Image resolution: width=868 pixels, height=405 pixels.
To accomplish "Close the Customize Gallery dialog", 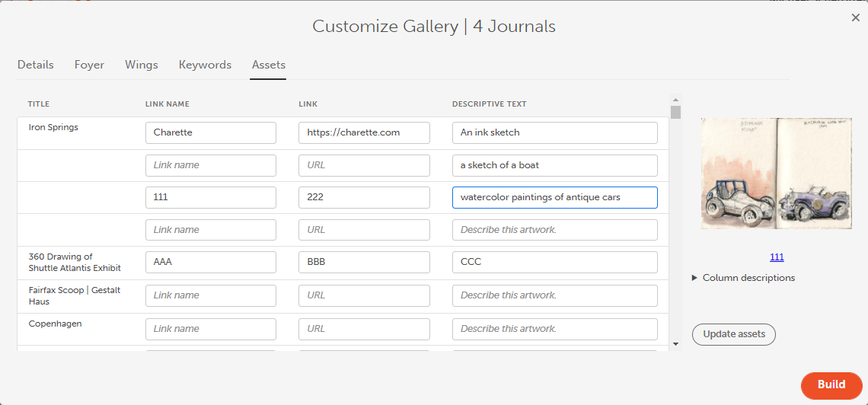I will (855, 18).
